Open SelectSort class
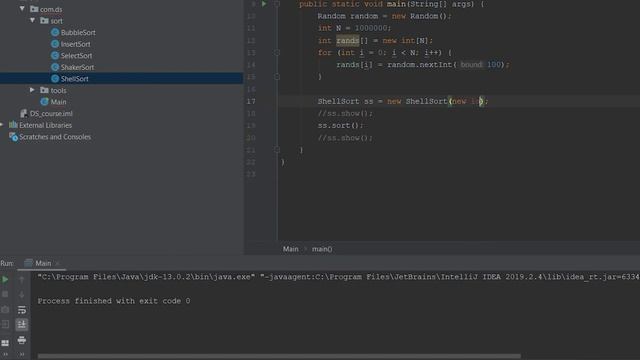 point(76,56)
